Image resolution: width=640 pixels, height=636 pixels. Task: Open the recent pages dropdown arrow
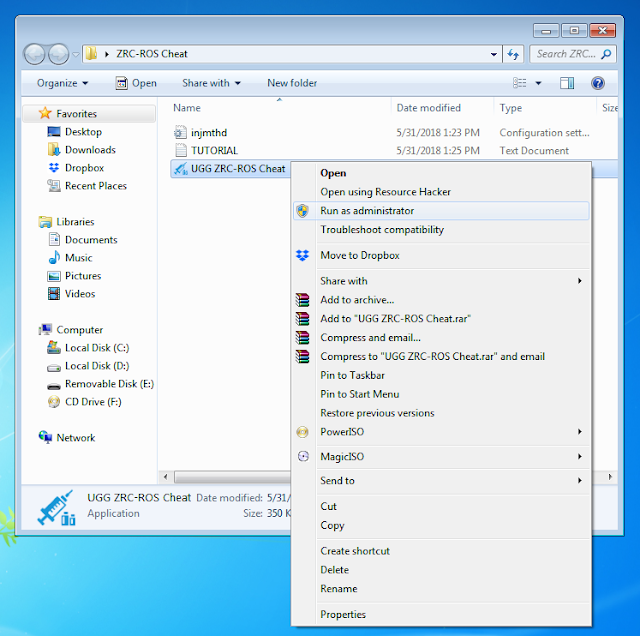coord(76,54)
